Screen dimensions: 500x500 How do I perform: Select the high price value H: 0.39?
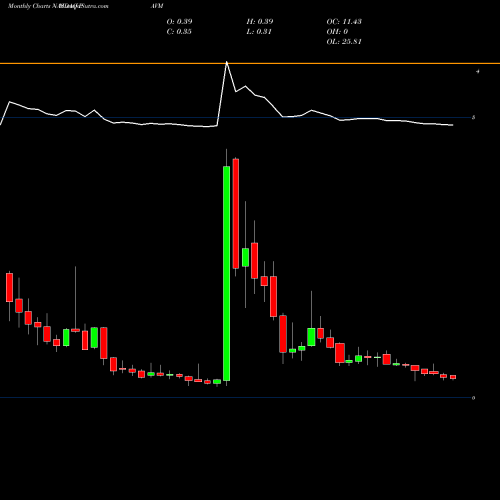click(x=260, y=22)
